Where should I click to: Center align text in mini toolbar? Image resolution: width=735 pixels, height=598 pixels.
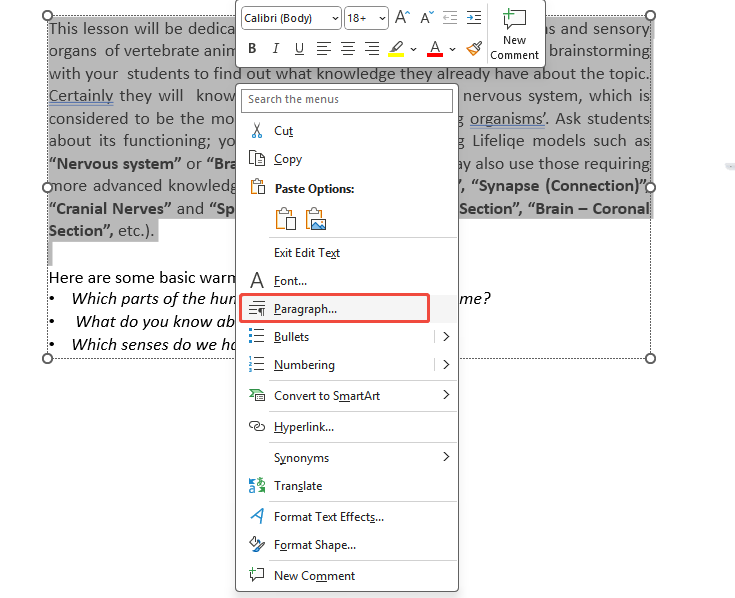click(347, 48)
